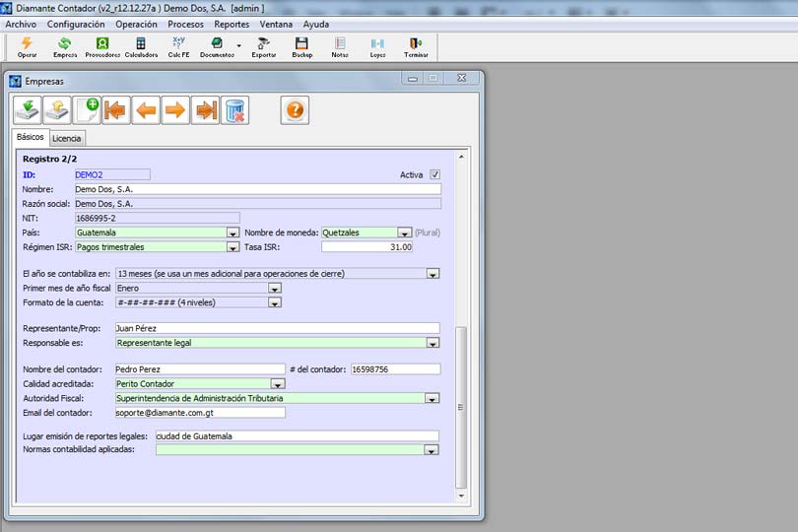Viewport: 798px width, 532px height.
Task: Open the Ayuda menu
Action: tap(316, 25)
